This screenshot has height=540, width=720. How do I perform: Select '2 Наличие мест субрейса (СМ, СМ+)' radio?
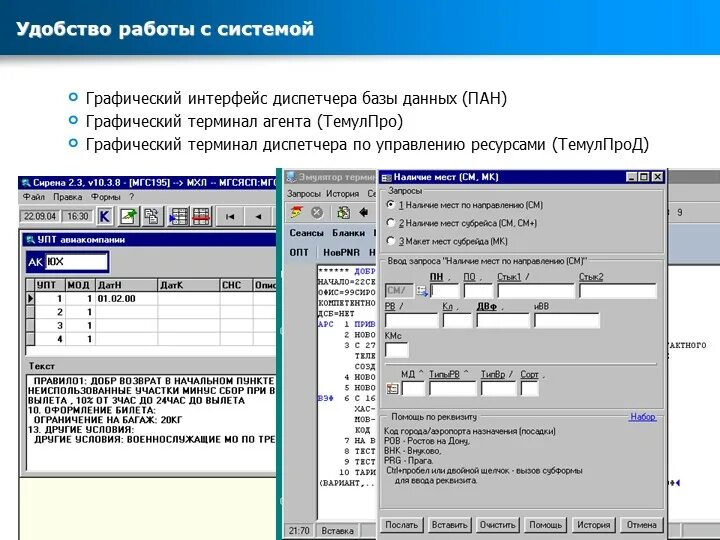point(391,223)
